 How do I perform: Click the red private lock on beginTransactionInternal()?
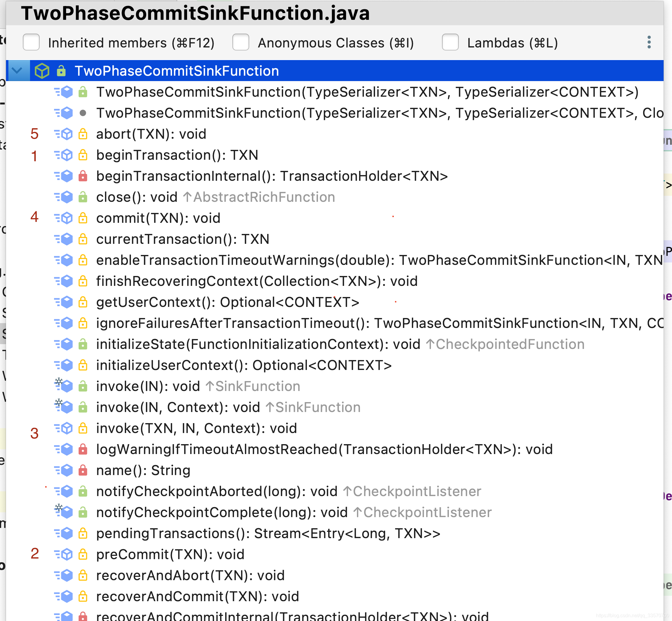[x=83, y=176]
